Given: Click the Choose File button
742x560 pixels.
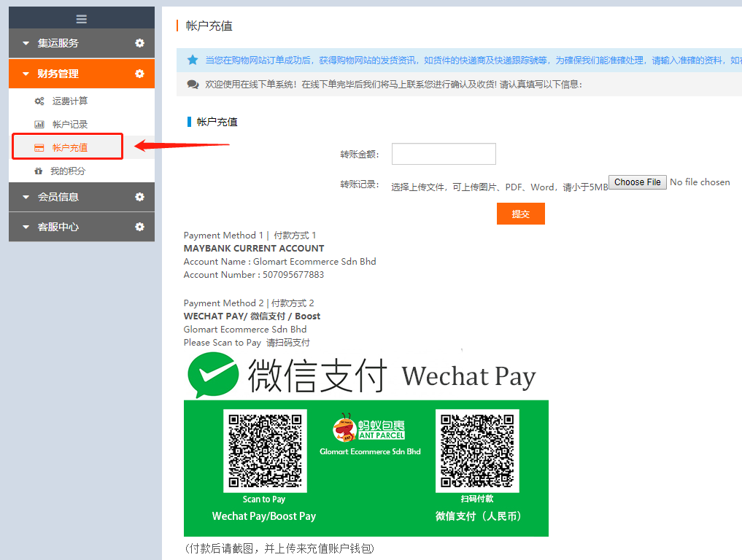Looking at the screenshot, I should [x=638, y=182].
